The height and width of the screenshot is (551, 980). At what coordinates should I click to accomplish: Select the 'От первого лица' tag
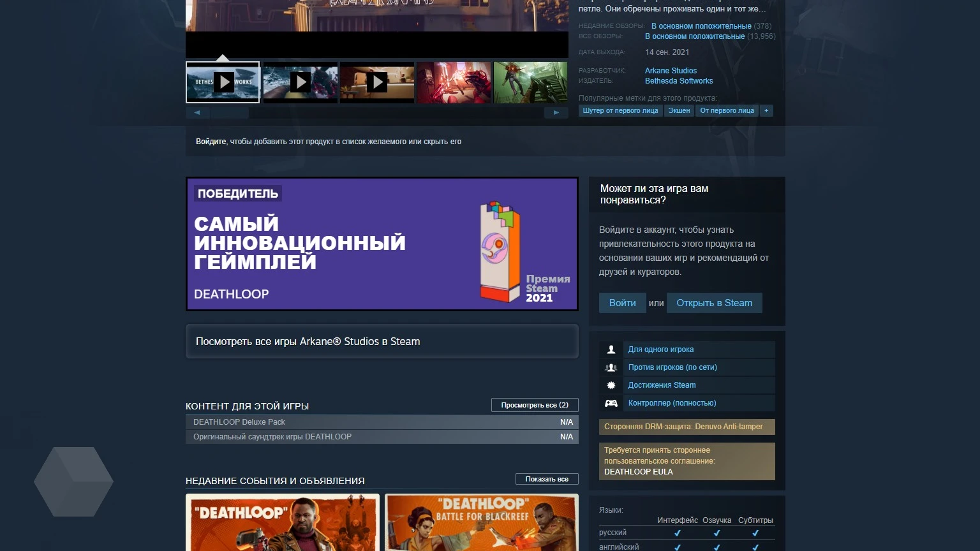(727, 111)
